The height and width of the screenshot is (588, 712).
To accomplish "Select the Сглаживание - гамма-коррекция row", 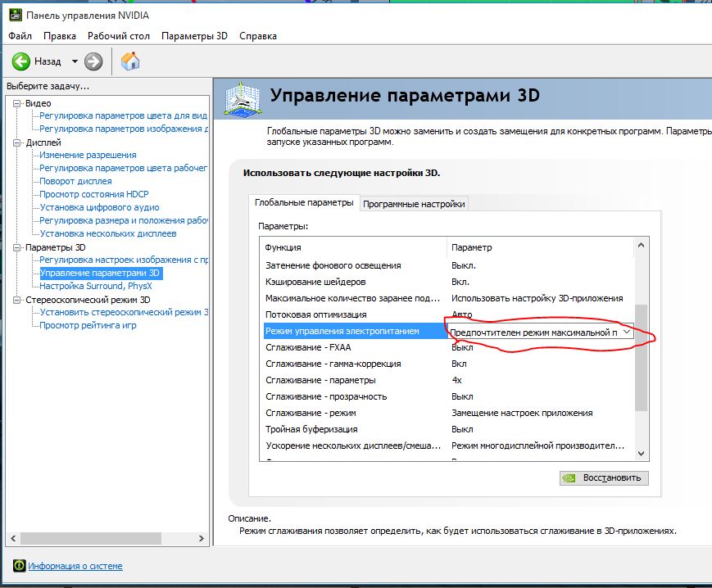I will tap(447, 364).
